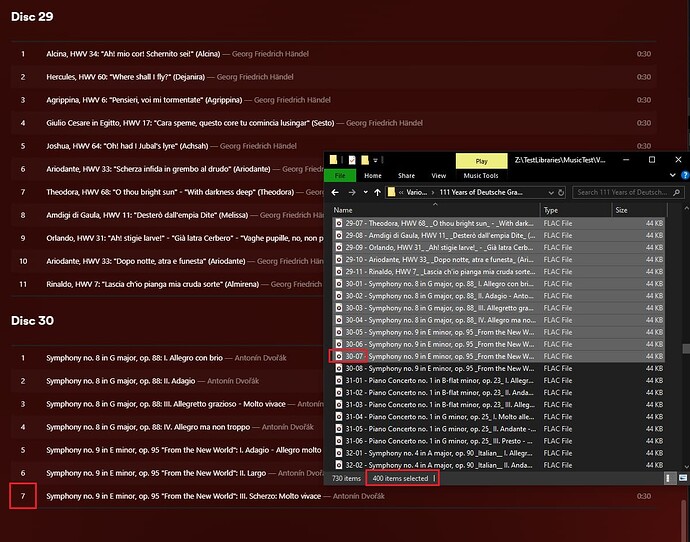Switch to details view layout icon
The width and height of the screenshot is (690, 542).
pyautogui.click(x=668, y=478)
